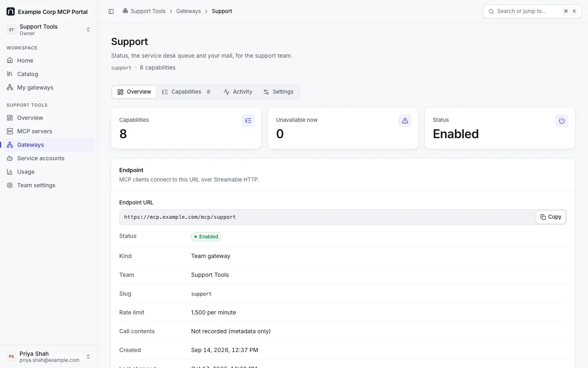
Task: Click the Home house icon
Action: click(x=10, y=61)
